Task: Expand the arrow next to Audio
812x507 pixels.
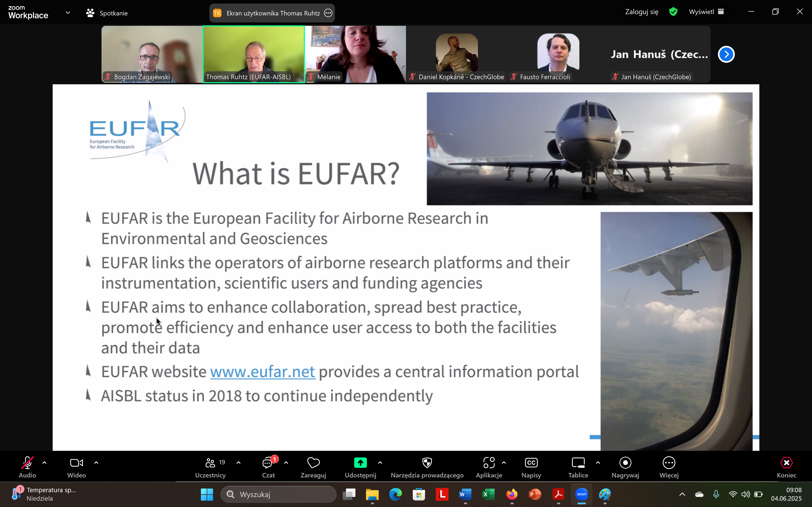Action: pos(44,463)
